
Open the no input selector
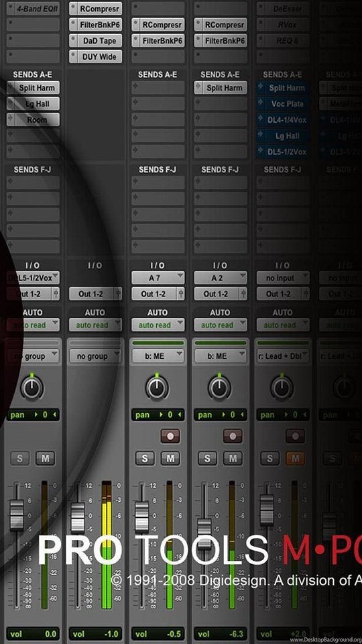click(283, 278)
